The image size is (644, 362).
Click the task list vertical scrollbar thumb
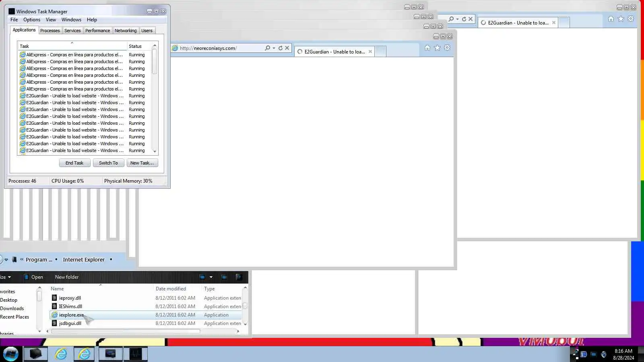155,61
